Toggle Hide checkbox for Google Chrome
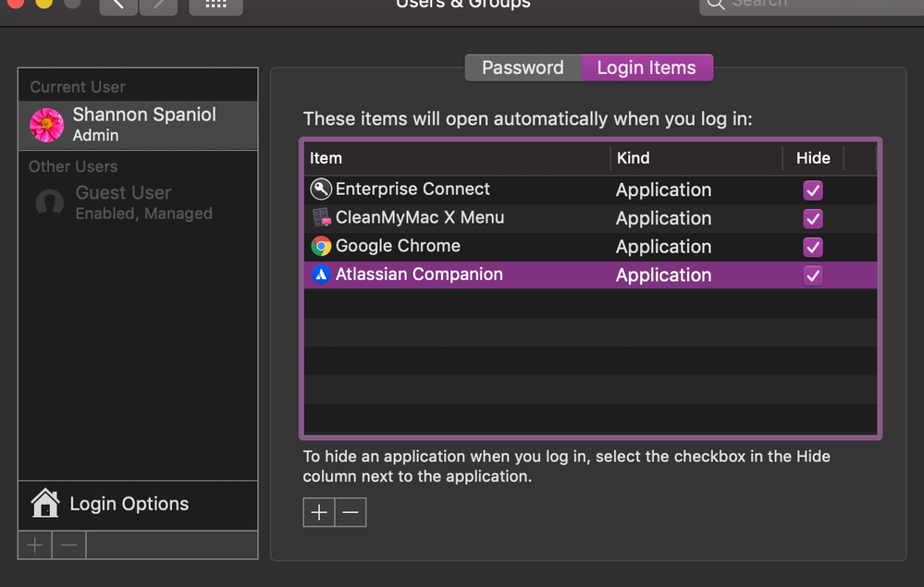 (x=813, y=247)
